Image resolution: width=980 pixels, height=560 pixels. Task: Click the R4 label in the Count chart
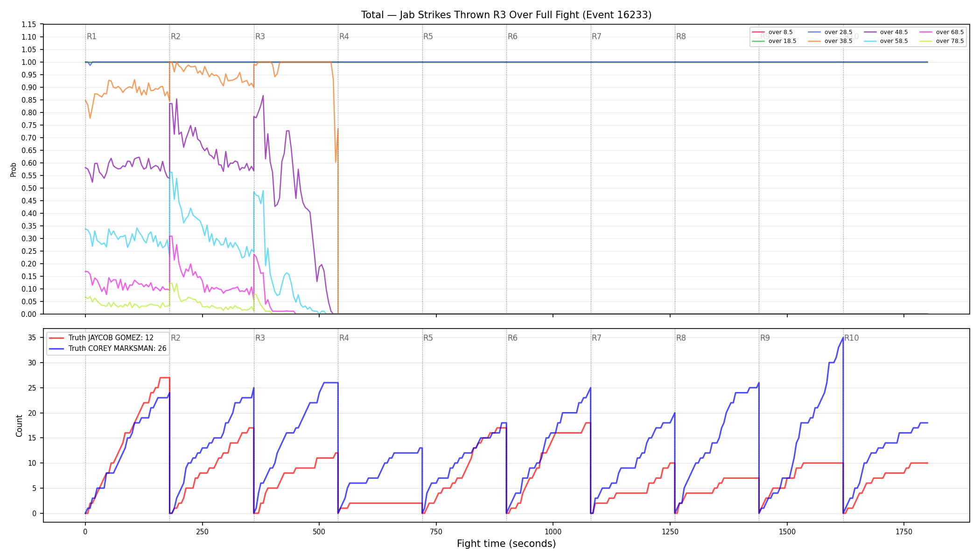pos(344,338)
